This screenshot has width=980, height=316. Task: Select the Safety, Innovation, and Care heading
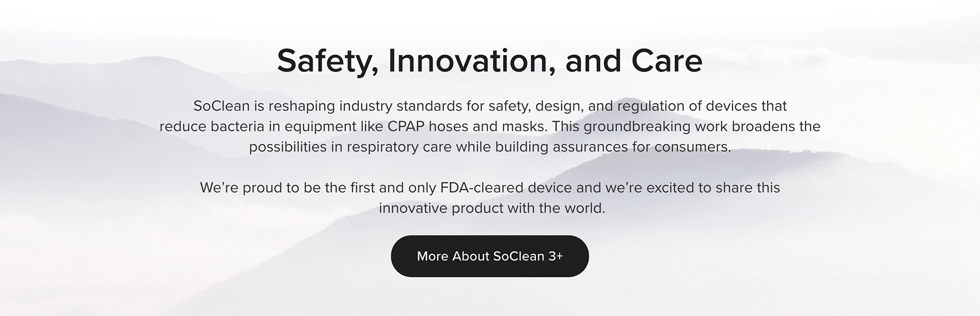490,60
